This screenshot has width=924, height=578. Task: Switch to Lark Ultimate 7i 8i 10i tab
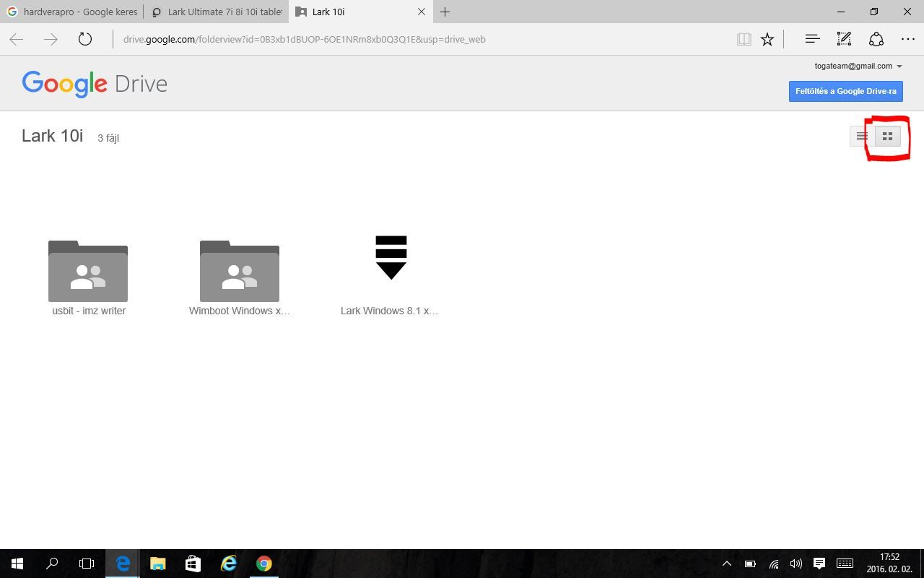[x=216, y=12]
